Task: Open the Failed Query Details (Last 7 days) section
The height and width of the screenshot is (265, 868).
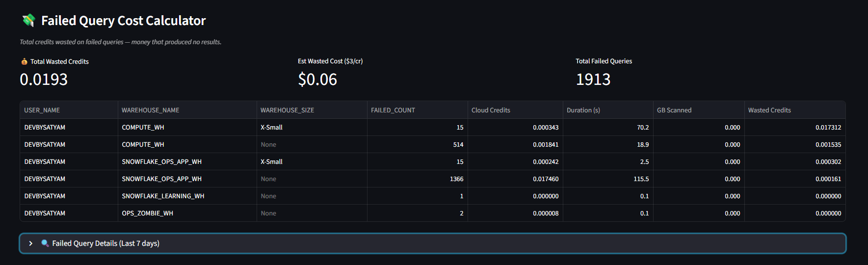Action: coord(105,243)
